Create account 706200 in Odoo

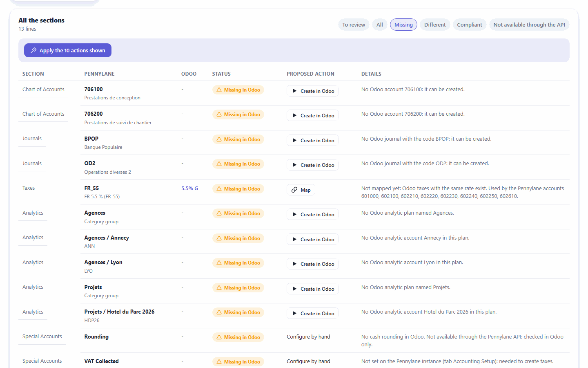[313, 115]
